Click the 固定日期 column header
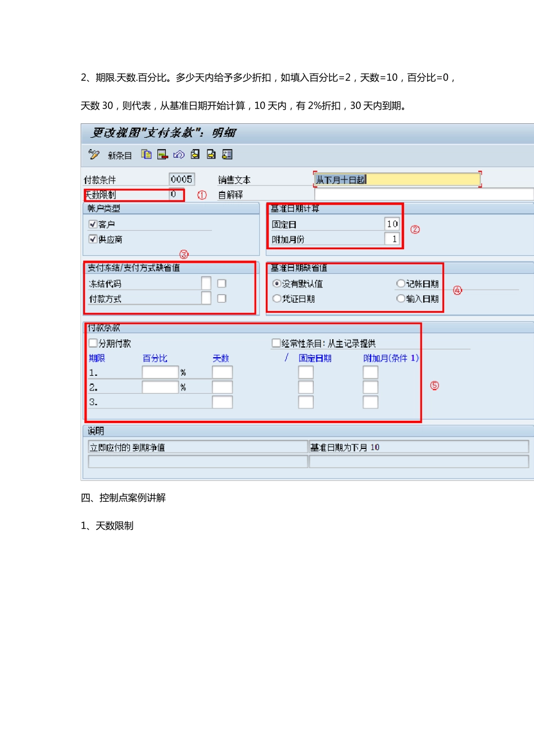The width and height of the screenshot is (534, 756). coord(315,358)
